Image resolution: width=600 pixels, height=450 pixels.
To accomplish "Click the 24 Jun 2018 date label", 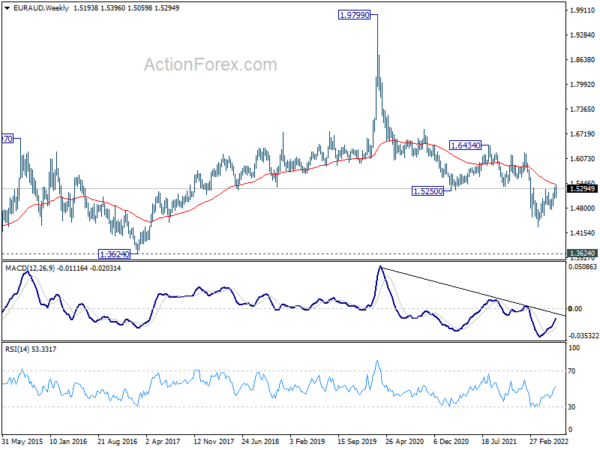I will pos(261,441).
